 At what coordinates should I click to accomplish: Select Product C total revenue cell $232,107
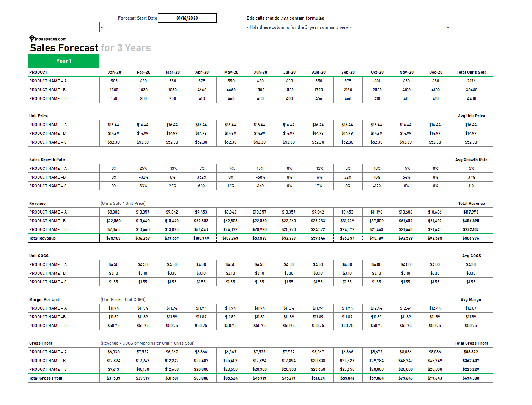click(x=471, y=229)
